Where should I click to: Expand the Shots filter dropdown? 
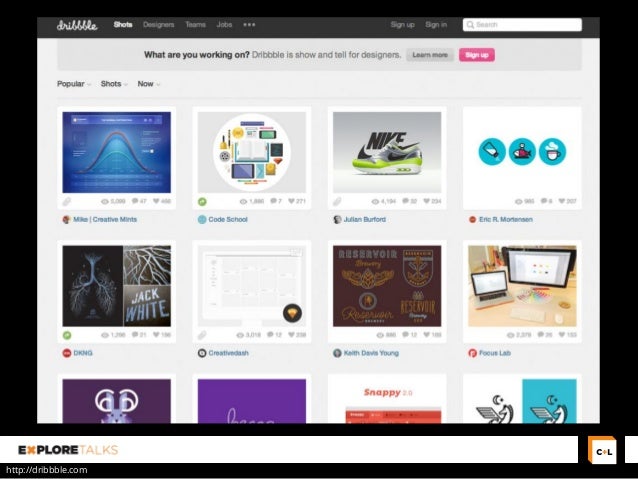point(114,84)
